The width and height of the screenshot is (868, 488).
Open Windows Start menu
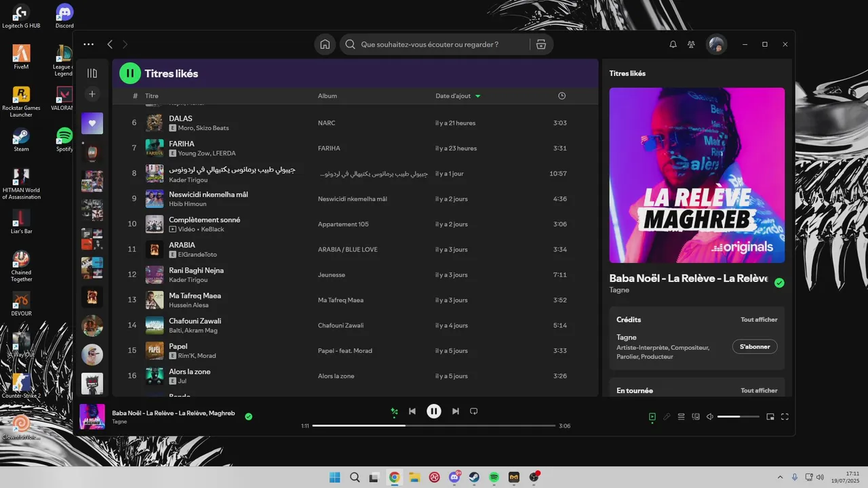coord(334,477)
